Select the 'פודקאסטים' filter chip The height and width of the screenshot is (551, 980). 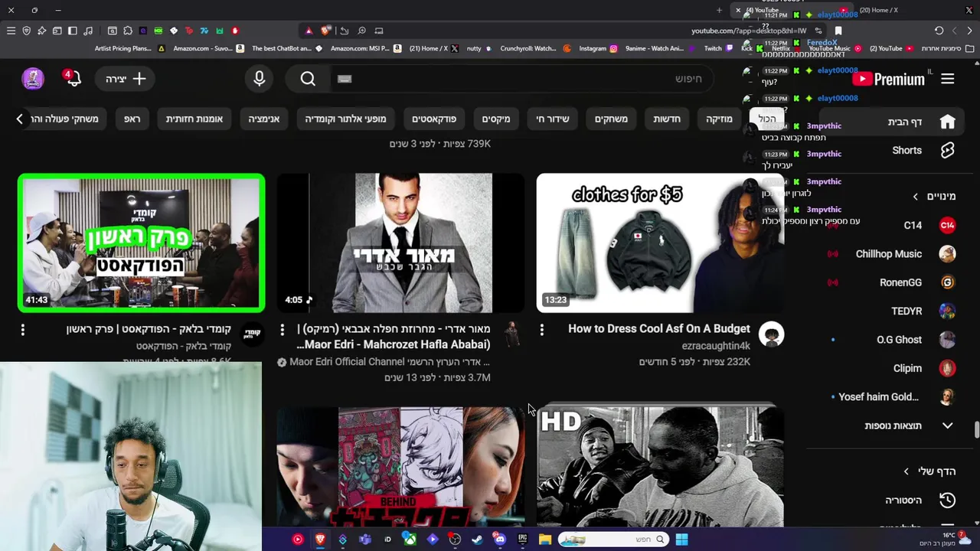click(433, 119)
